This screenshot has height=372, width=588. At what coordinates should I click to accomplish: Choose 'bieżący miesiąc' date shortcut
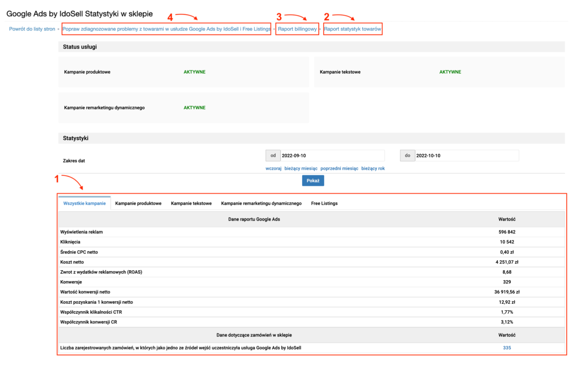pos(301,168)
